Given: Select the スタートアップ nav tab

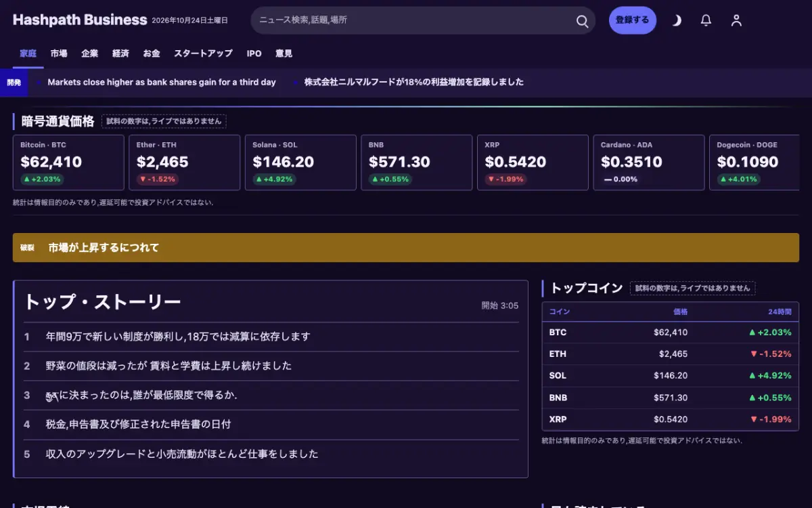Looking at the screenshot, I should pyautogui.click(x=203, y=54).
